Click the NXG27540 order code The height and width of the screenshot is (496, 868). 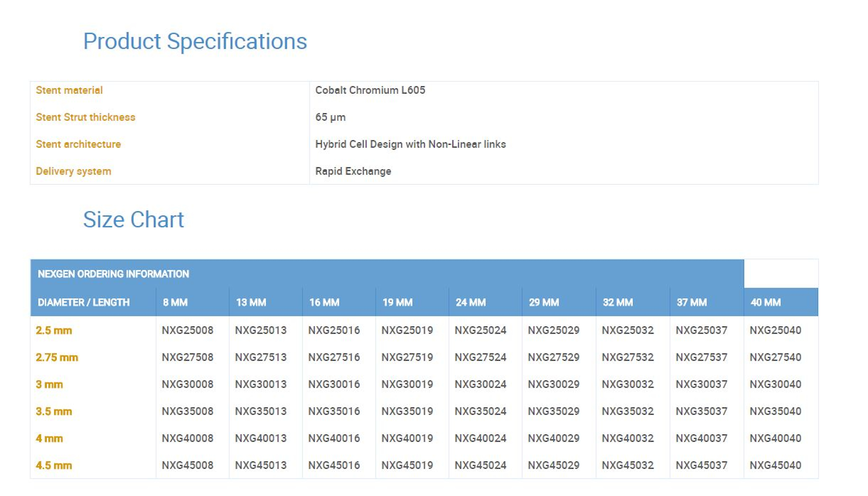[x=775, y=357]
